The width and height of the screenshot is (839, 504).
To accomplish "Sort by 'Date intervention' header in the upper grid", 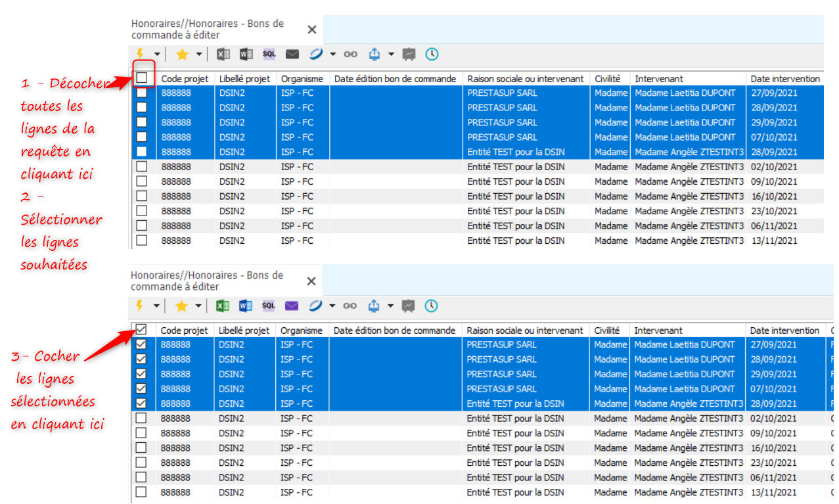I will point(785,79).
